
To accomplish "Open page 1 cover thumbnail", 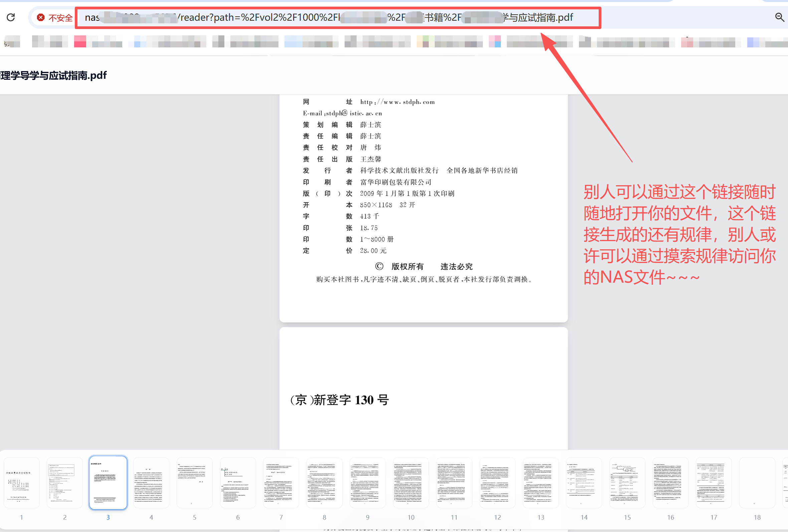I will pyautogui.click(x=21, y=483).
